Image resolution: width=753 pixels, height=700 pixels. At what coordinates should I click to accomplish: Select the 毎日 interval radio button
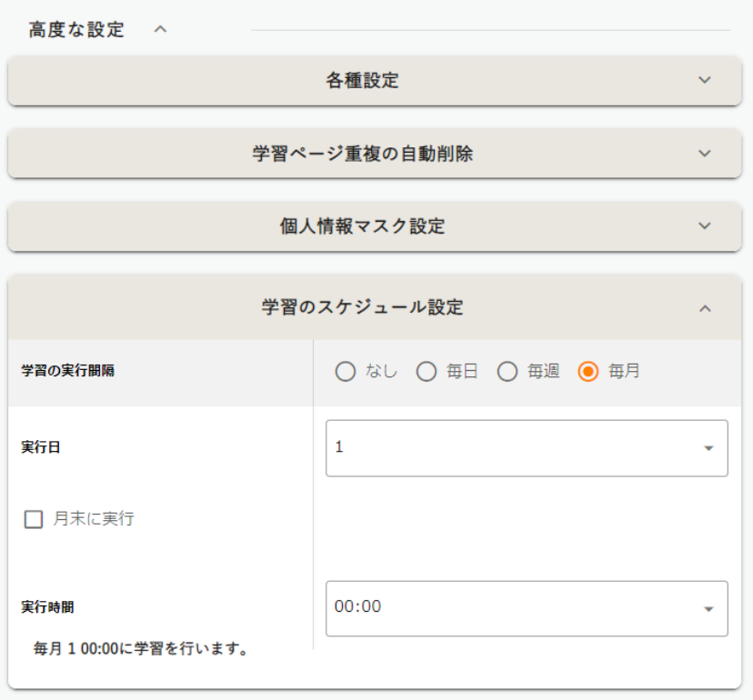click(427, 372)
